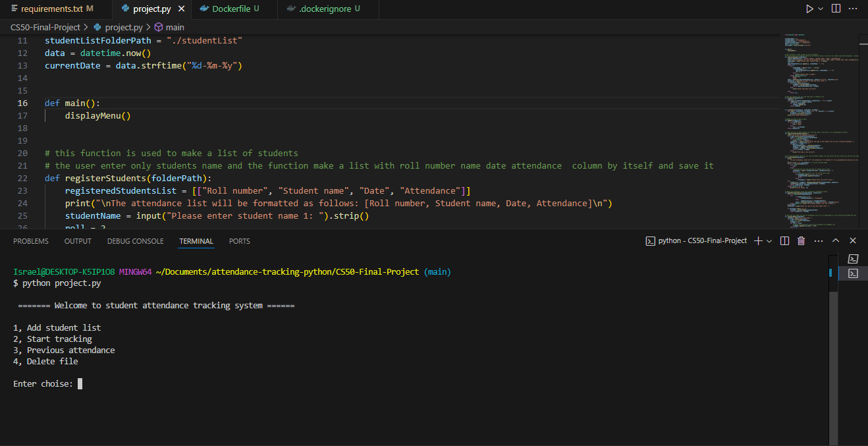Switch to DEBUG CONSOLE panel
Viewport: 868px width, 446px height.
point(135,241)
